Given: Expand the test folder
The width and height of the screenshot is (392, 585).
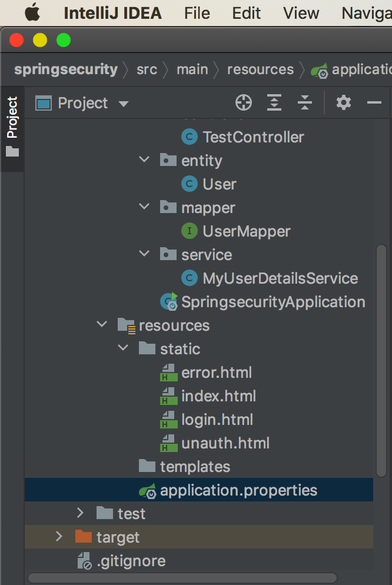Looking at the screenshot, I should tap(80, 513).
